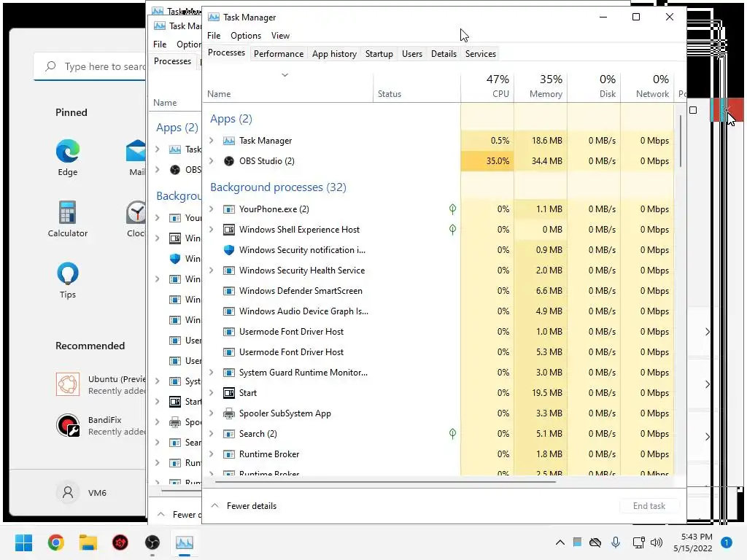Open Tips from pinned Start apps
The height and width of the screenshot is (560, 747).
click(68, 274)
